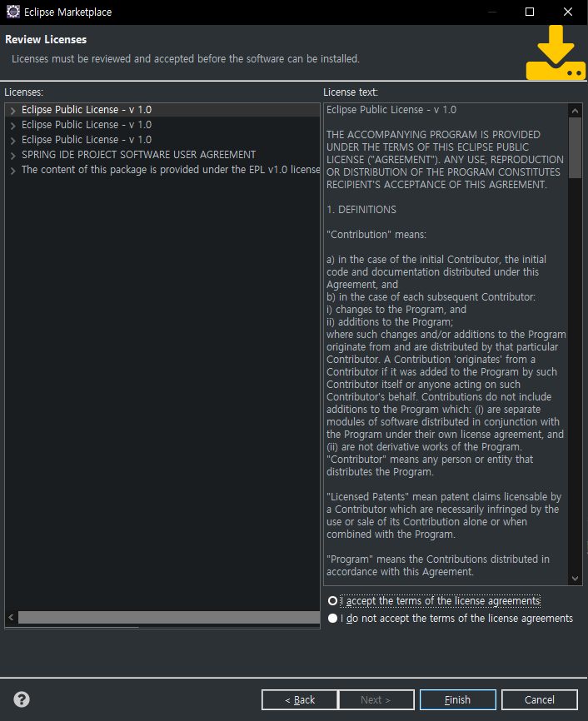Viewport: 588px width, 721px height.
Task: Click the Cancel button
Action: (x=539, y=700)
